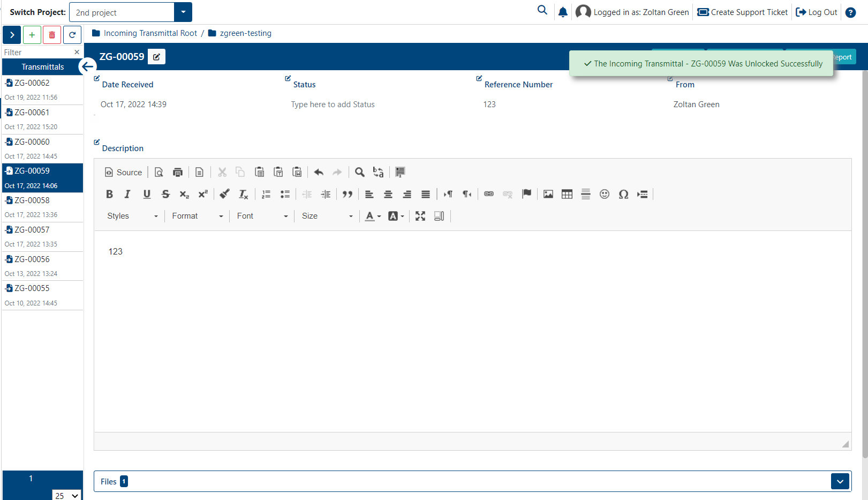Select transmittal ZG-00058 in the list
This screenshot has width=868, height=500.
(43, 207)
